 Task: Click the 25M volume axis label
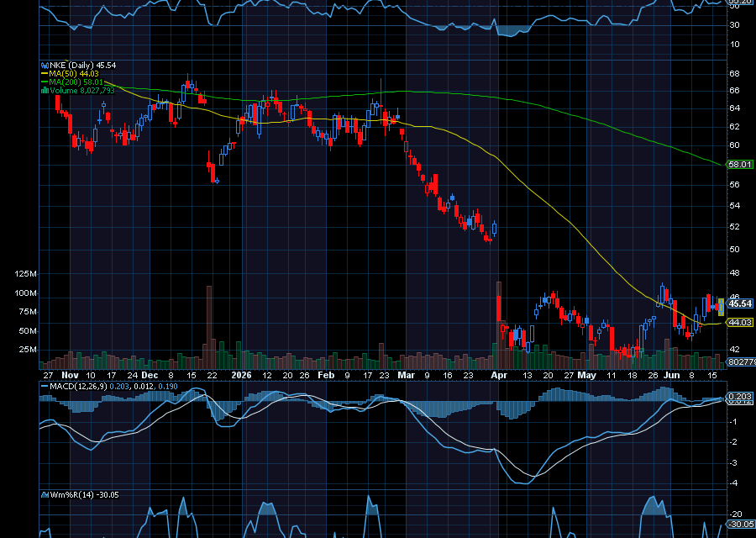point(28,350)
